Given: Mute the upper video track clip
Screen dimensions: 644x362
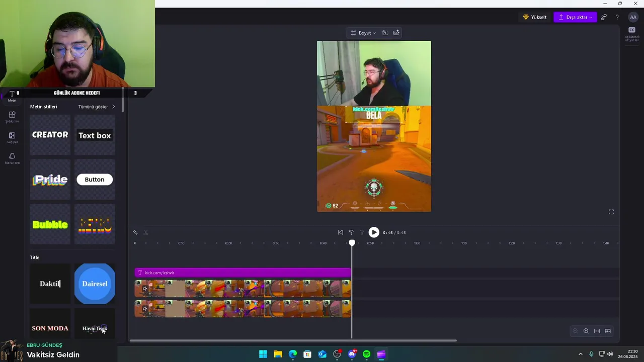Looking at the screenshot, I should [x=145, y=289].
